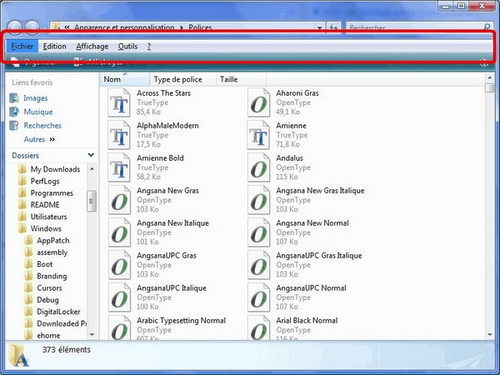Sort by the Nom column header
Screen dimensions: 500x375
125,79
